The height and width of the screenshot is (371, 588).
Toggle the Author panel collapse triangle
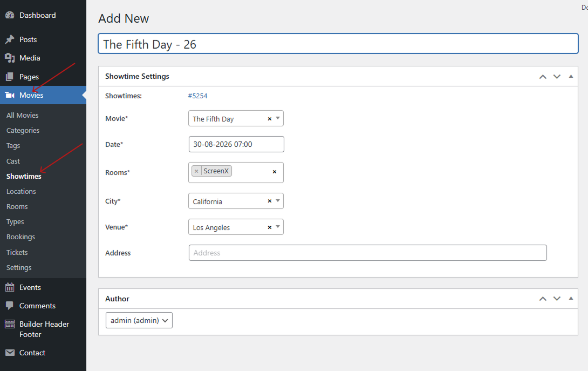571,299
